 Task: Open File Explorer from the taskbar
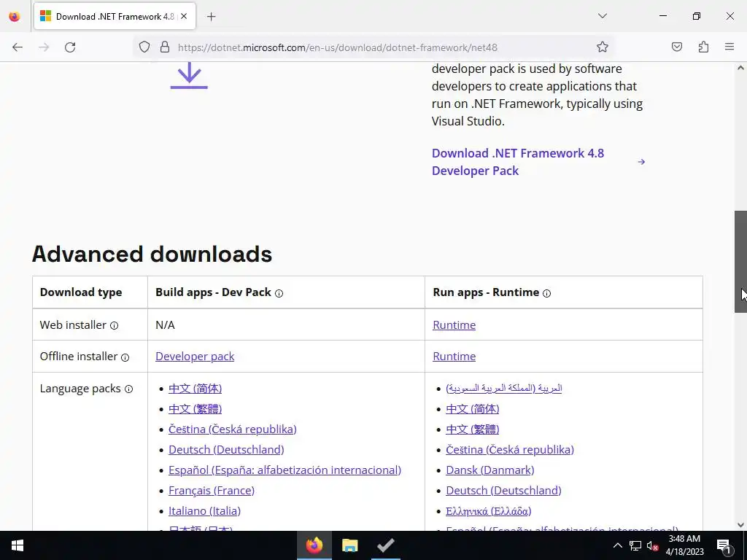pos(350,545)
